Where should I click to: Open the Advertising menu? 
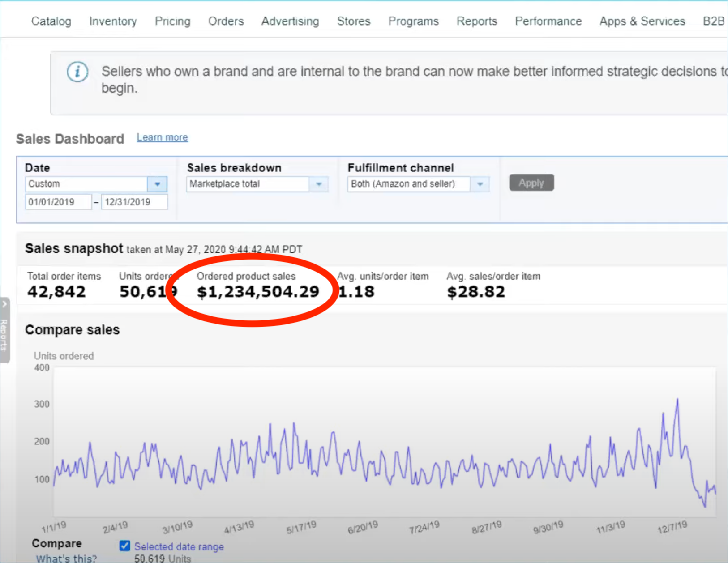(290, 21)
